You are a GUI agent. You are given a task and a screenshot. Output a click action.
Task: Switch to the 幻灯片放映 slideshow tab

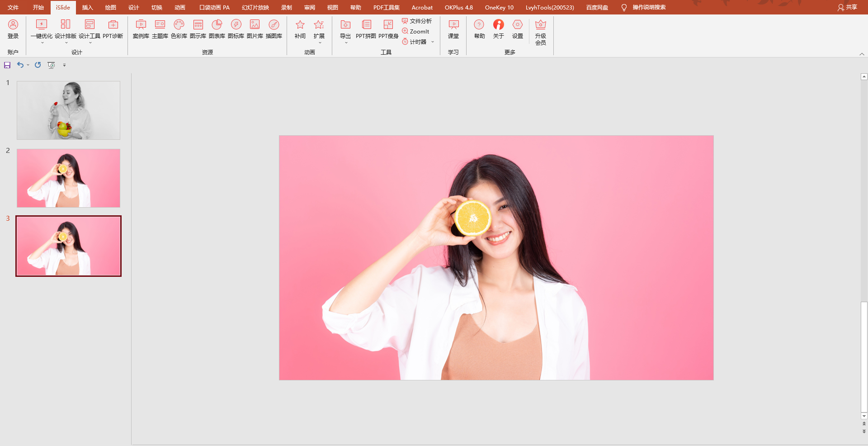coord(255,7)
